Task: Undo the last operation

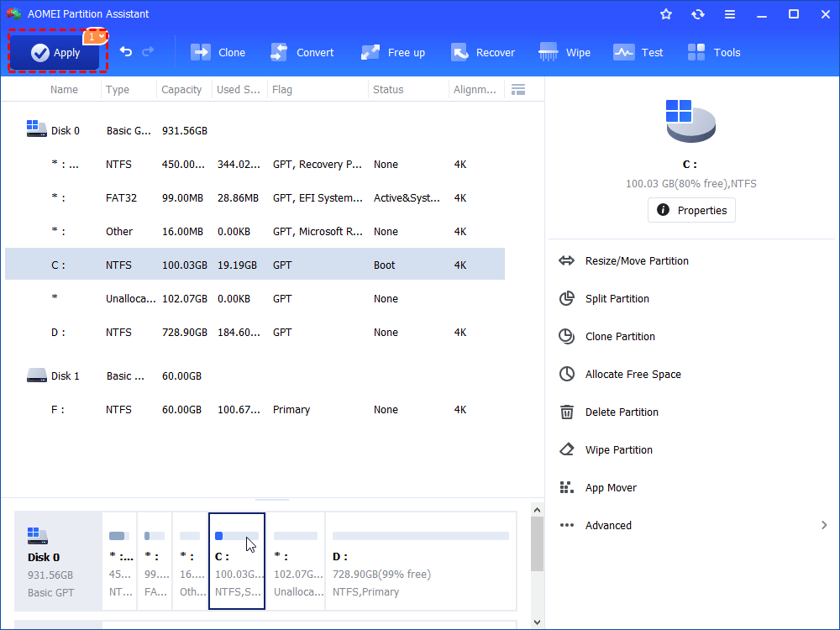Action: 126,51
